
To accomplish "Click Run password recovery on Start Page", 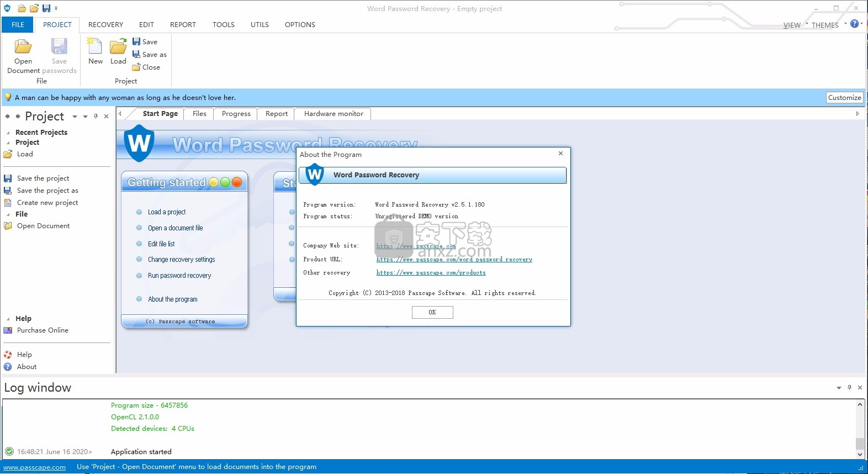I will coord(179,276).
